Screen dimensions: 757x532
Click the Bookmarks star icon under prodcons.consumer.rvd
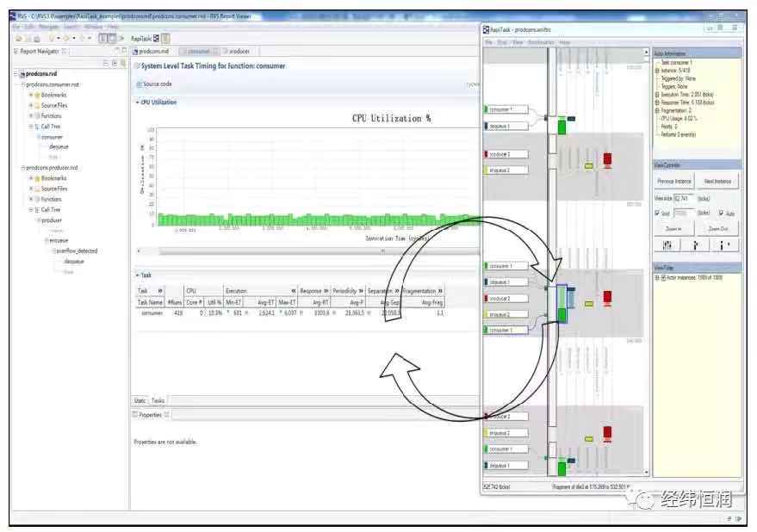coord(37,95)
